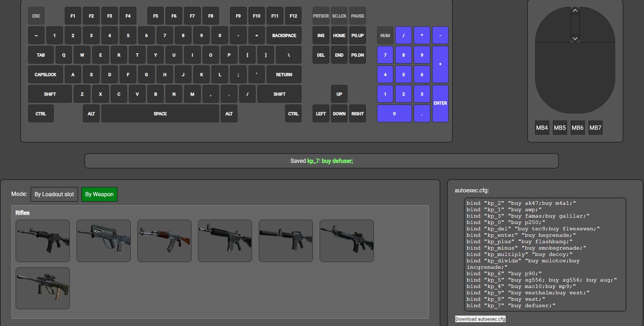Select numpad 6 key

[x=422, y=75]
